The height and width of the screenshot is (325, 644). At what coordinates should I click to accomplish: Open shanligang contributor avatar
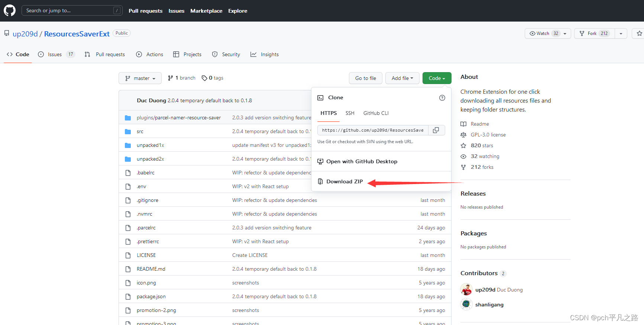(466, 304)
